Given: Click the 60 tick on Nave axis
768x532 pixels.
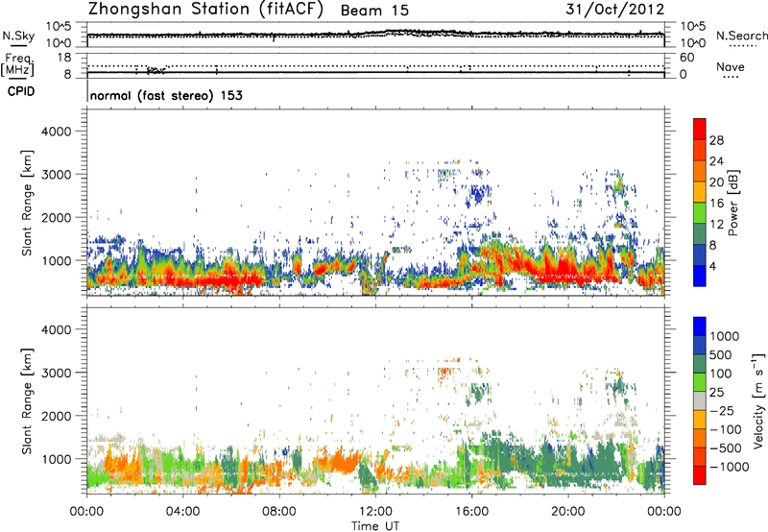Looking at the screenshot, I should point(686,58).
